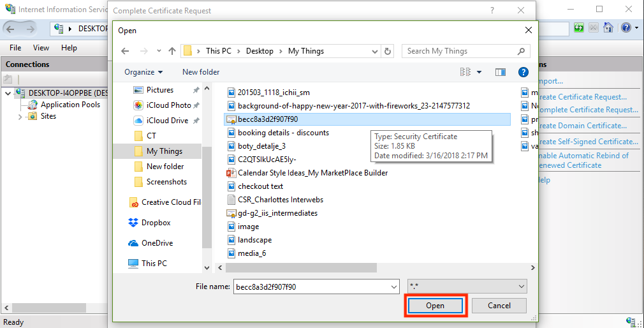
Task: Open Creative Cloud Files in sidebar
Action: 170,202
